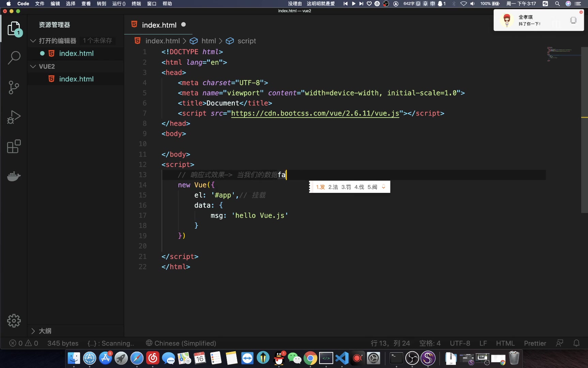Open the Source Control view
This screenshot has width=588, height=368.
point(14,88)
